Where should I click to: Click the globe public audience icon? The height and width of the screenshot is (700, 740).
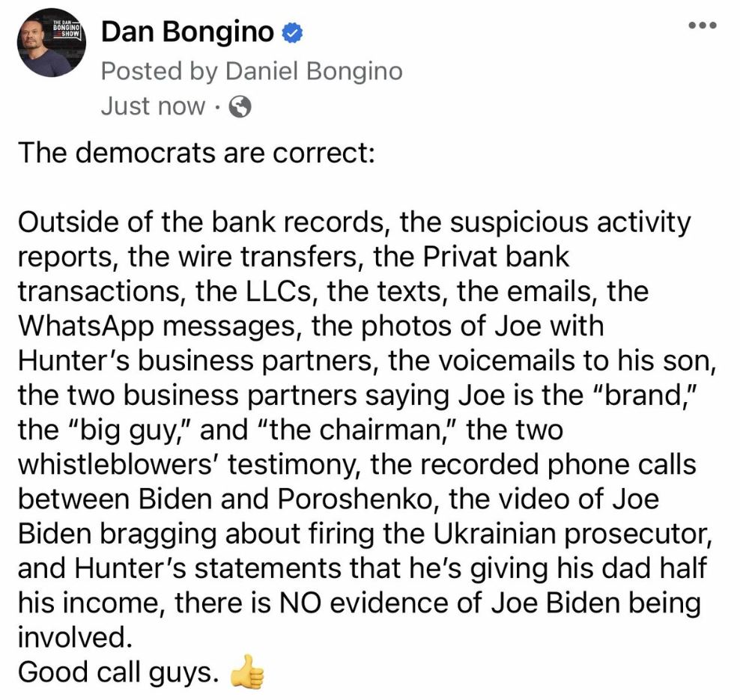coord(240,106)
